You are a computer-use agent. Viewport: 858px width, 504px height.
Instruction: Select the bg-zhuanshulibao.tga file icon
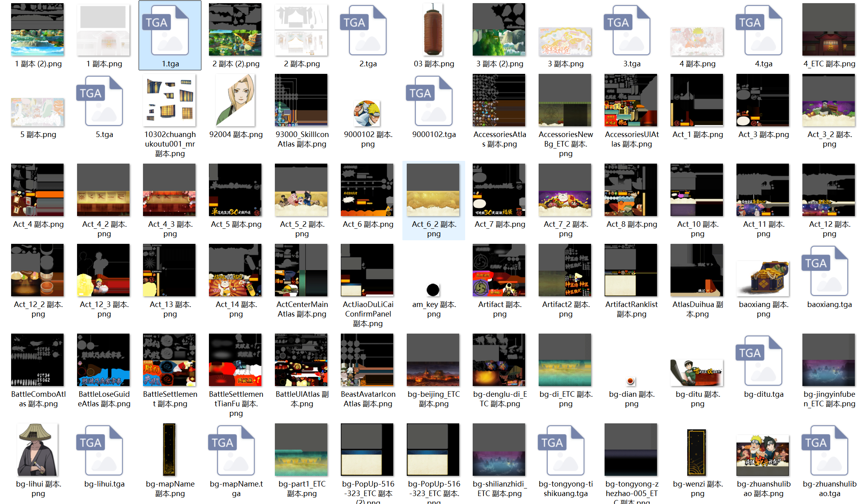829,450
